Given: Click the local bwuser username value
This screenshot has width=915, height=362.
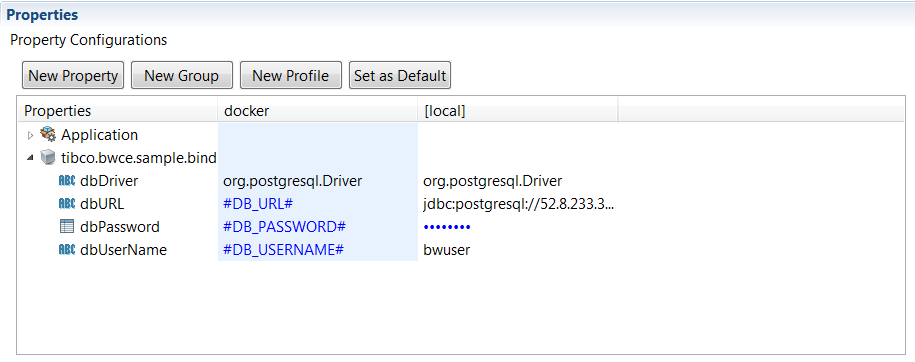Looking at the screenshot, I should click(446, 250).
